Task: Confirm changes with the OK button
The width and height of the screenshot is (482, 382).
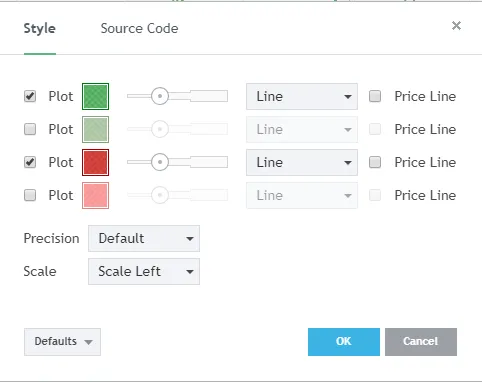Action: coord(344,342)
